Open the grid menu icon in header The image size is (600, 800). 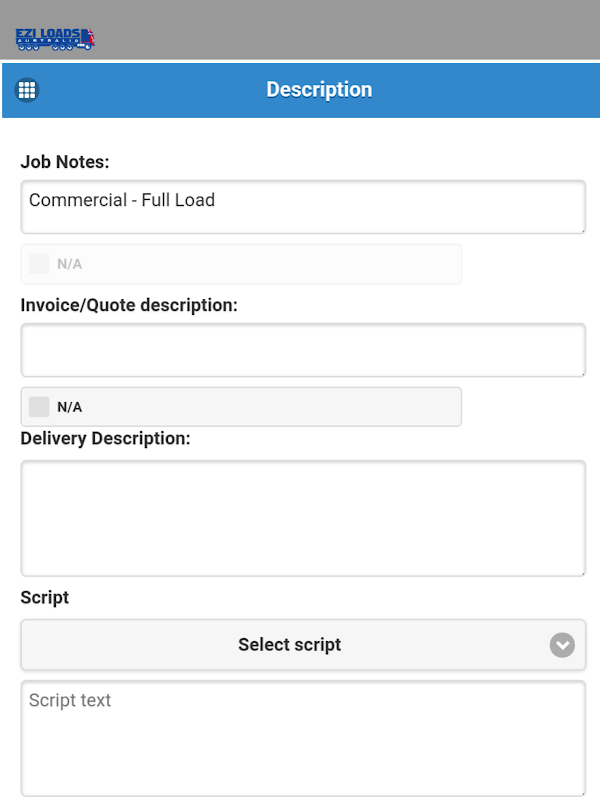(27, 90)
